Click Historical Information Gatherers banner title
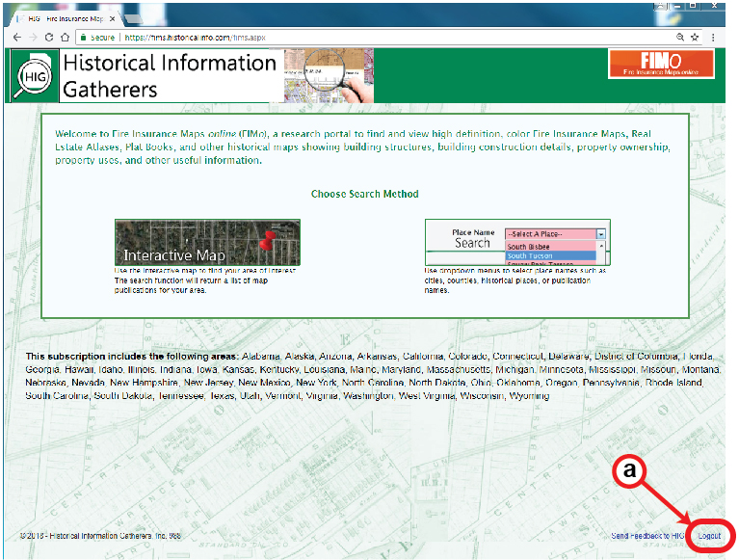 point(169,76)
